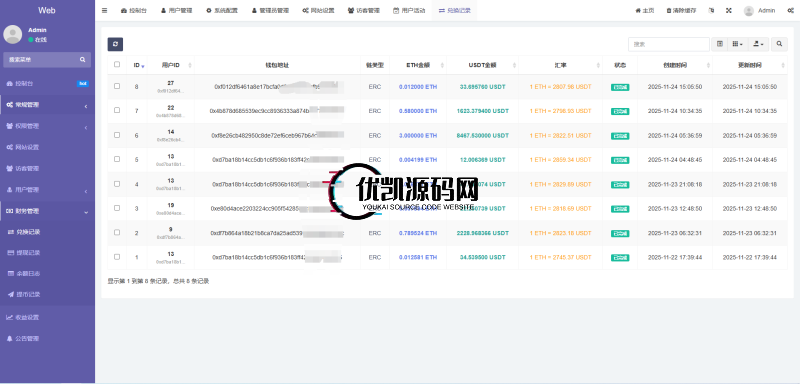Check the checkbox for row ID 2
This screenshot has width=800, height=384.
coord(117,233)
